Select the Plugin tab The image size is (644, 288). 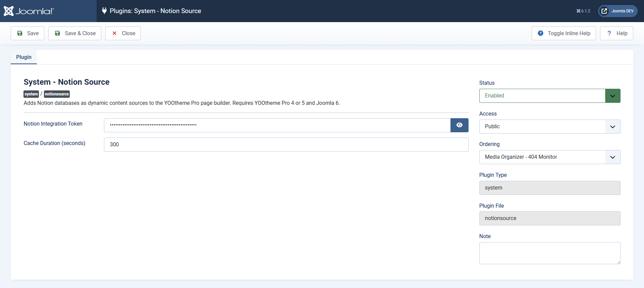(24, 57)
